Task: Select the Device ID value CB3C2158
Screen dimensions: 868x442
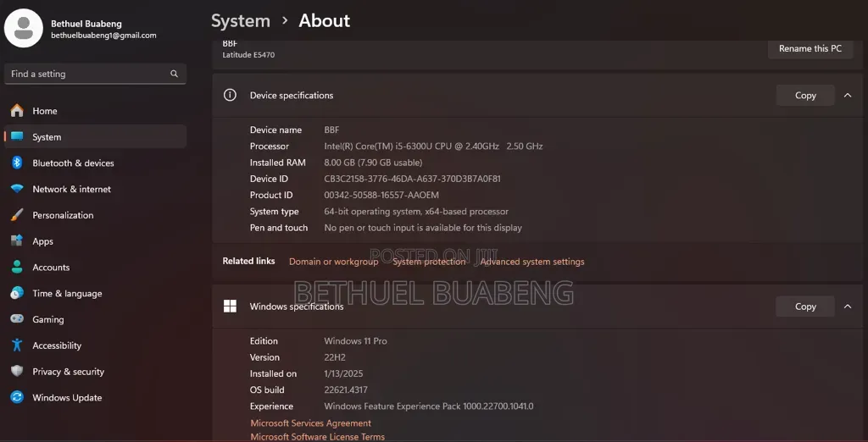Action: 413,179
